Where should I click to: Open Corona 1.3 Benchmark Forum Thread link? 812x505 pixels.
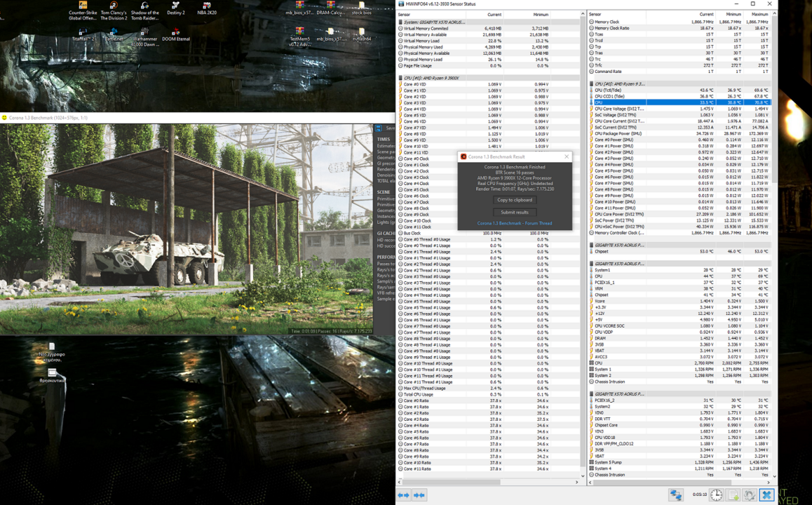point(514,223)
